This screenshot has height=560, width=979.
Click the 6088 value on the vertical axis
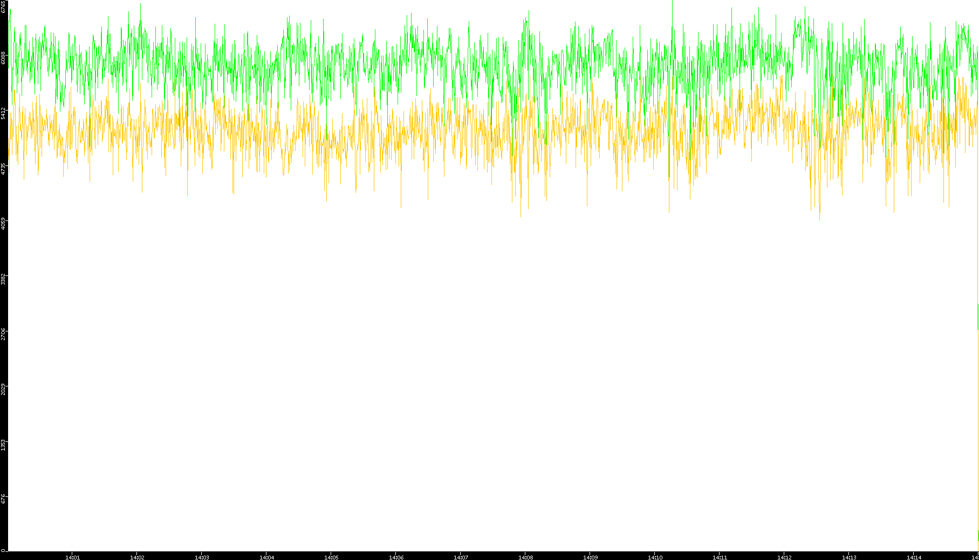click(x=3, y=58)
